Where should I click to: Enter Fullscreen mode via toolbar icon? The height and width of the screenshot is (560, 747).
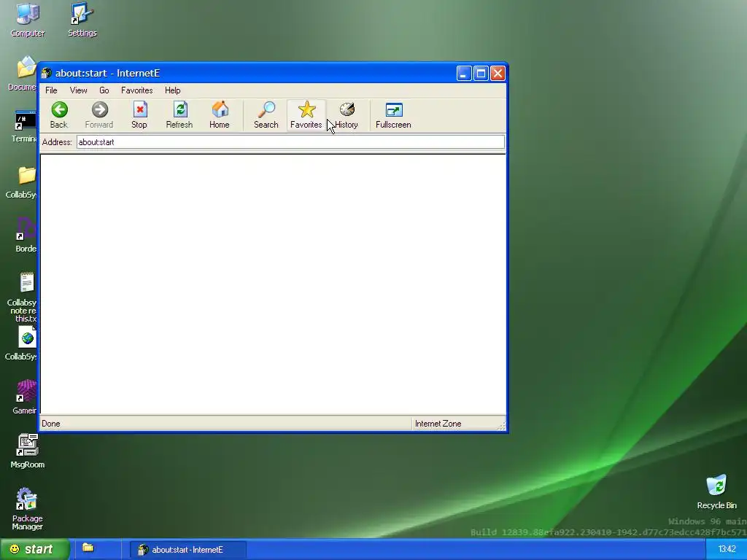point(393,114)
